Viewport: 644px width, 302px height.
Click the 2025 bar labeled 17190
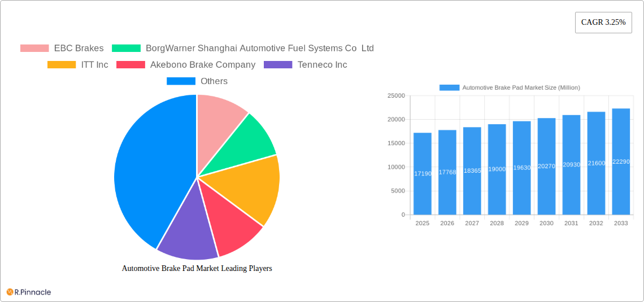(x=423, y=173)
